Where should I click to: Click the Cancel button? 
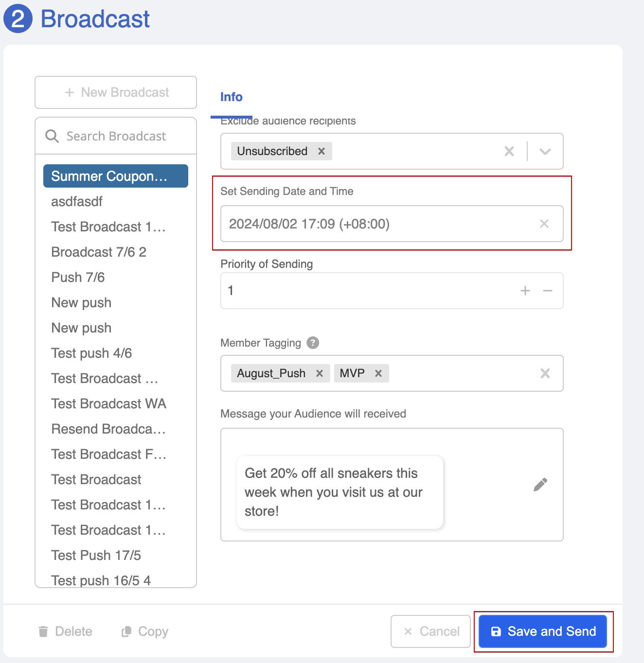[430, 631]
